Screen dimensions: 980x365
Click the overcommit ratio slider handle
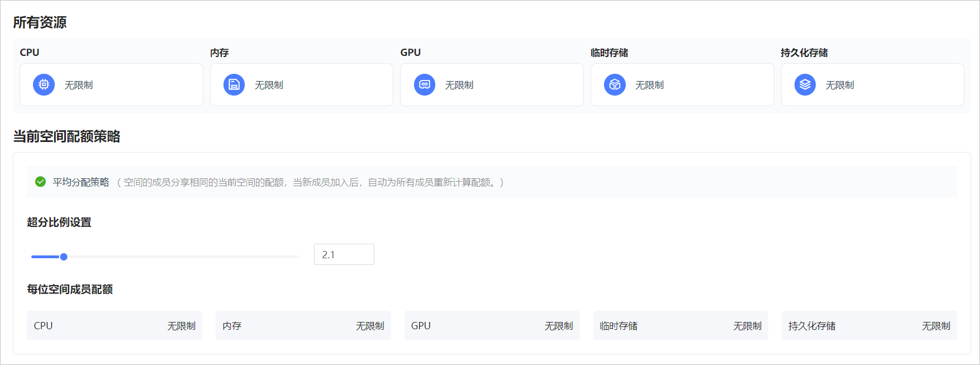coord(64,257)
